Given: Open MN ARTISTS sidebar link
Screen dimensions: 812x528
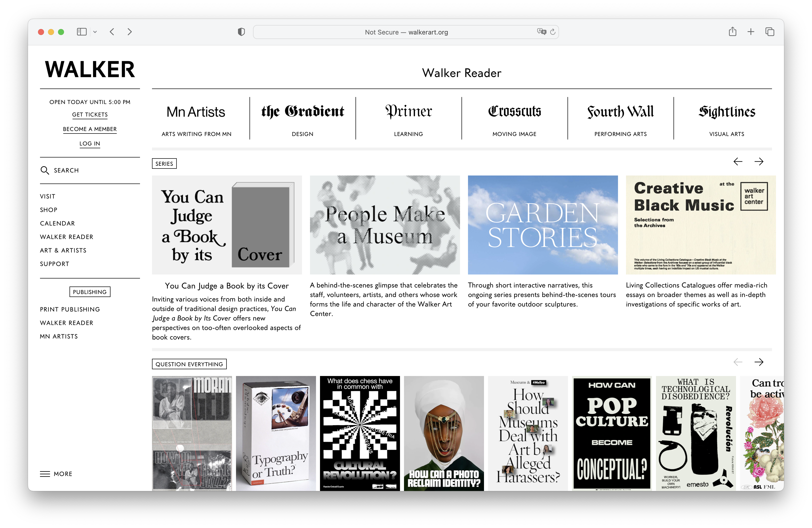Looking at the screenshot, I should [x=59, y=336].
